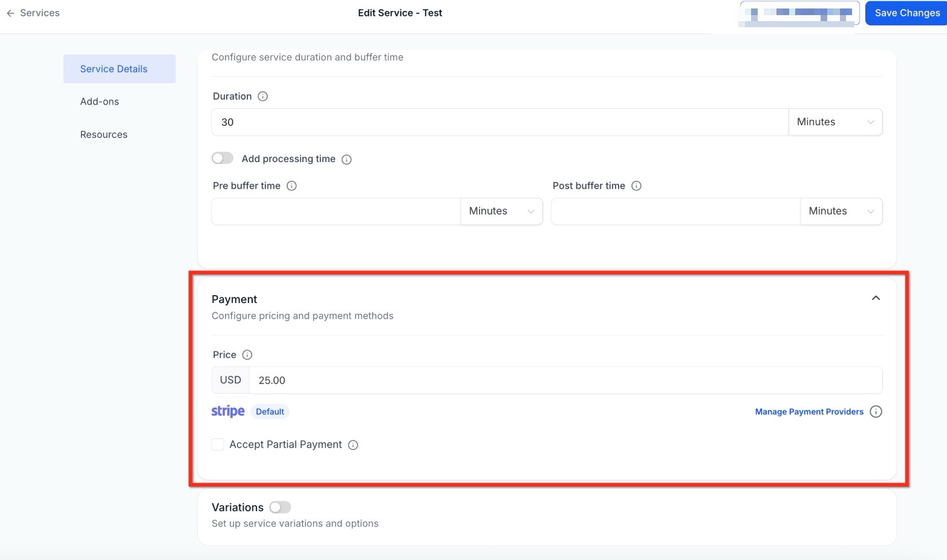Open the Duration unit Minutes dropdown
947x560 pixels.
[835, 122]
